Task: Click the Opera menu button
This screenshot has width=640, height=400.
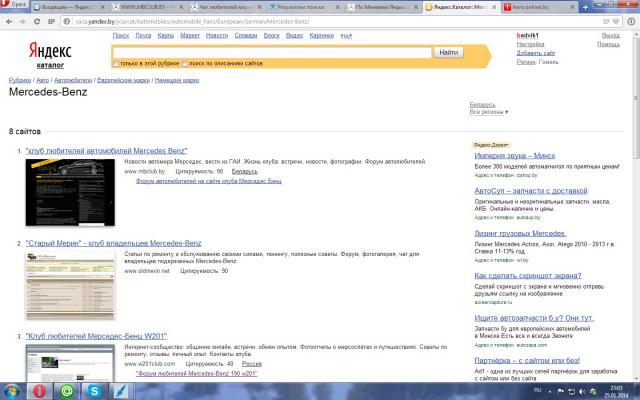Action: click(12, 6)
